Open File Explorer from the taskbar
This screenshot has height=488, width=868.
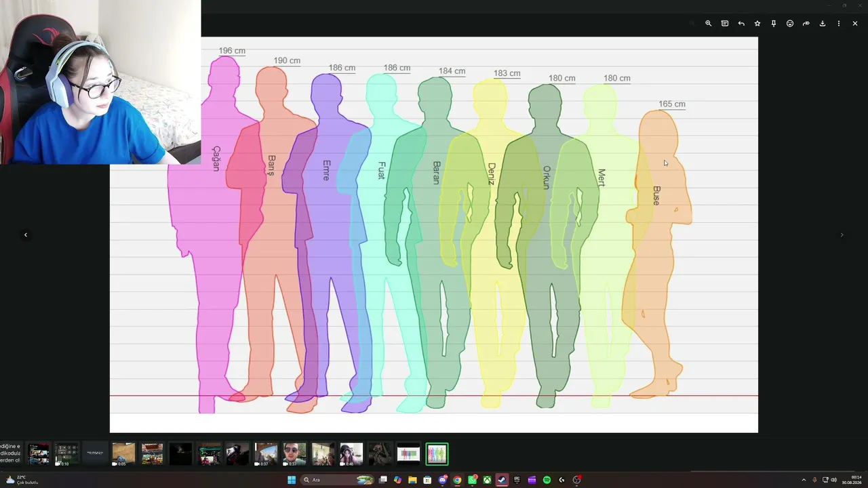pyautogui.click(x=412, y=480)
